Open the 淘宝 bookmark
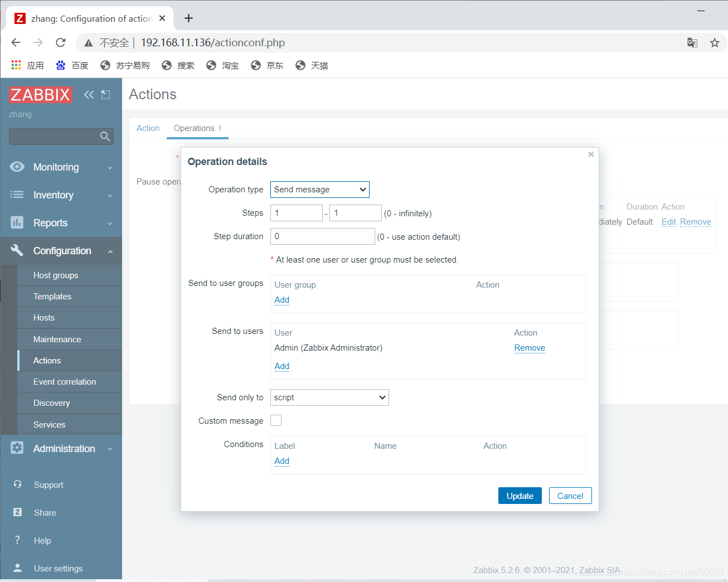 222,65
